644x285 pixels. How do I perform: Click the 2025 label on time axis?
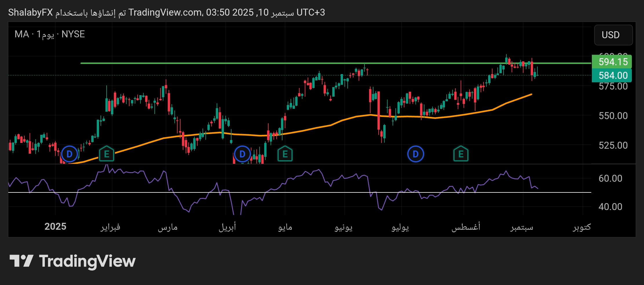coord(55,227)
